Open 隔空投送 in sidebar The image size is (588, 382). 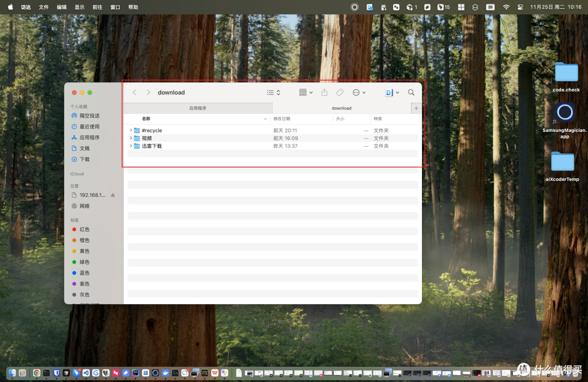85,116
